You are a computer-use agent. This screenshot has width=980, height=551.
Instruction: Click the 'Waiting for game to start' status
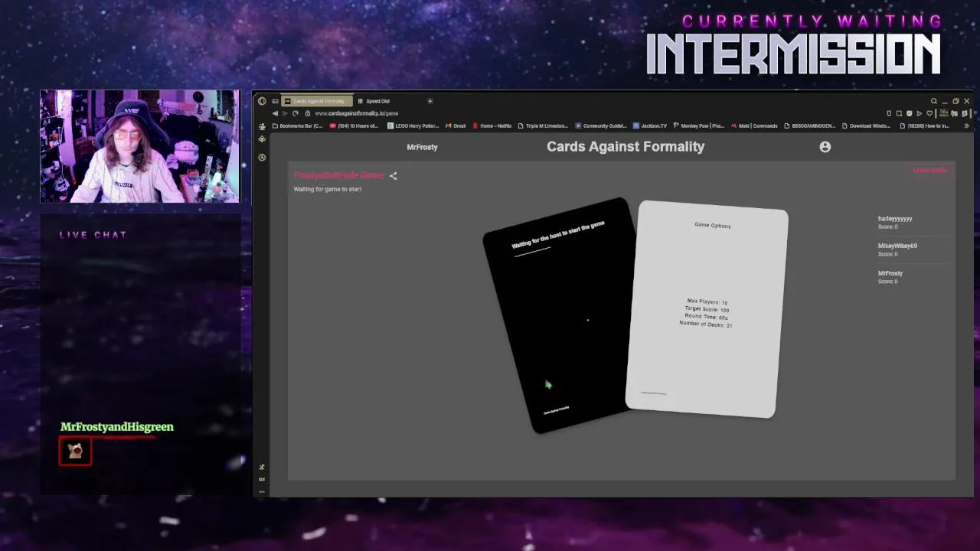click(x=328, y=189)
